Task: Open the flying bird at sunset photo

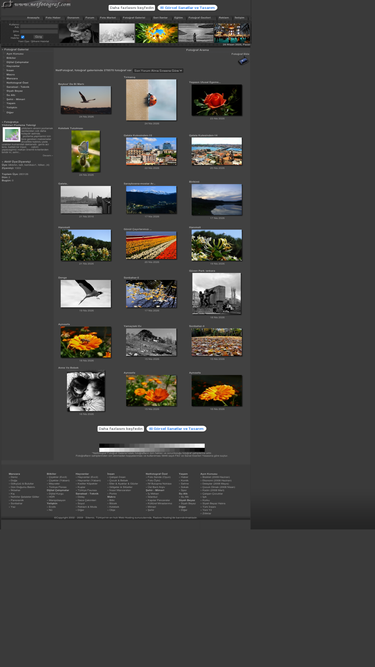Action: click(86, 100)
